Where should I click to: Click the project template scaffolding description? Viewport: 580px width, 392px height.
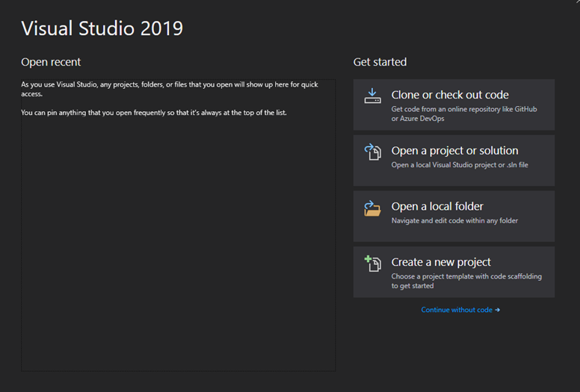466,281
